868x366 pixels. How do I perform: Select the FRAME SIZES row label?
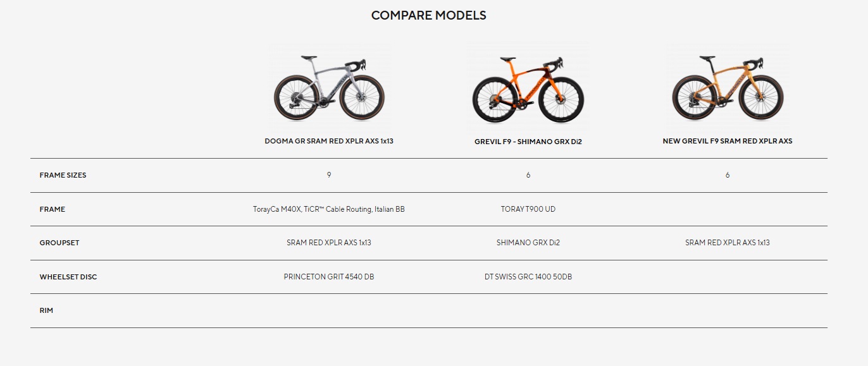pyautogui.click(x=63, y=175)
